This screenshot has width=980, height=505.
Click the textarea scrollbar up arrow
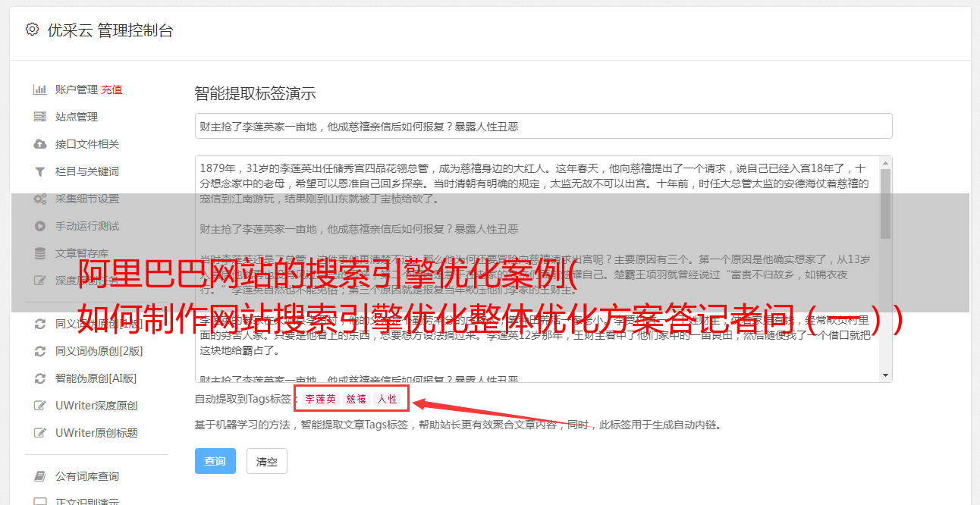[885, 163]
